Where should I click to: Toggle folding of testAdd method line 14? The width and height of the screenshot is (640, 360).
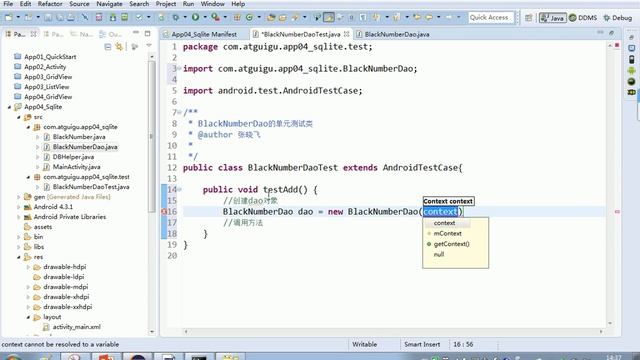(179, 189)
